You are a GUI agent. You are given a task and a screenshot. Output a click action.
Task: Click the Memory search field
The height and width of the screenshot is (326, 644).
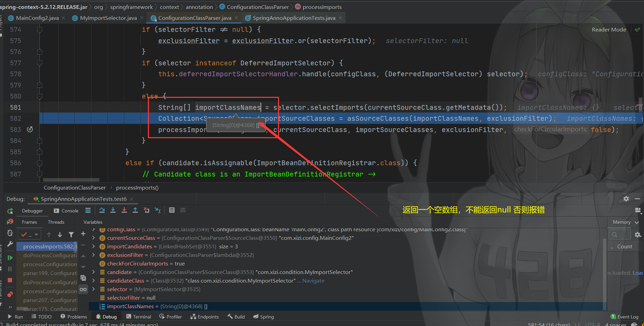click(x=620, y=235)
